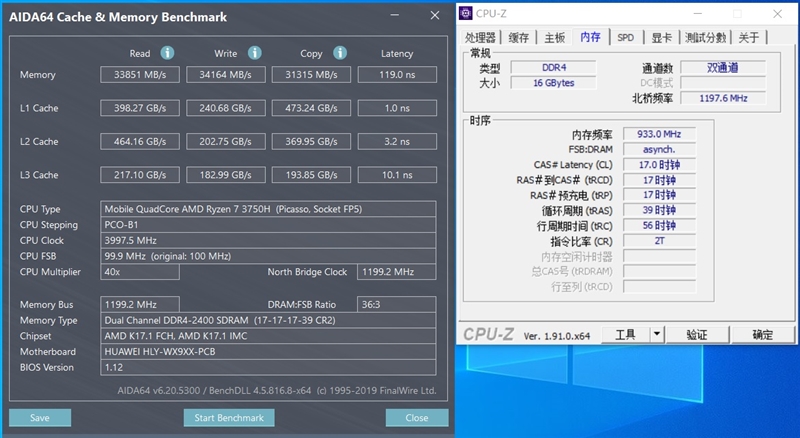
Task: Click Memory Copy value 31315 MB/s
Action: pos(311,75)
